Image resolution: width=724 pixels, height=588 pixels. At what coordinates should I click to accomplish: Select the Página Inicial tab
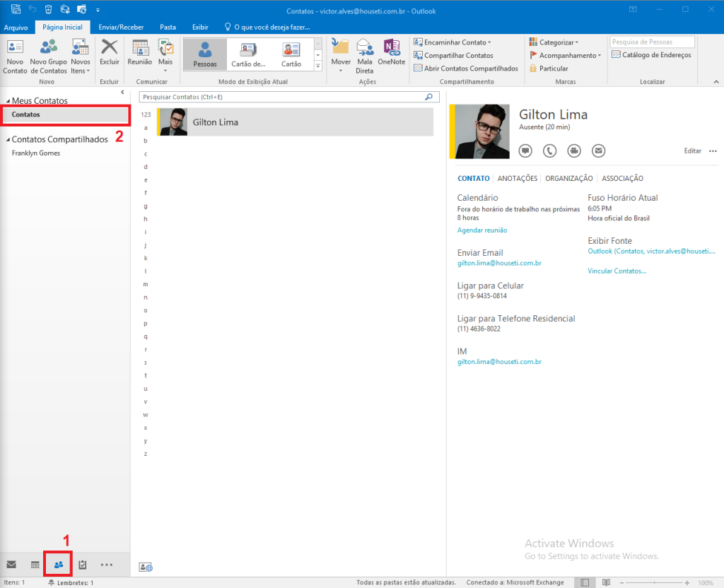coord(62,28)
